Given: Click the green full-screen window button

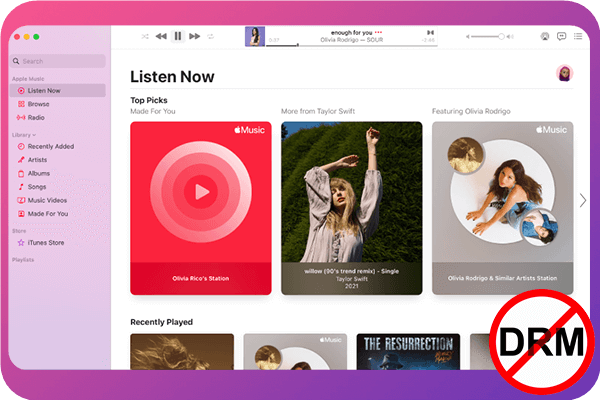Looking at the screenshot, I should tap(36, 37).
